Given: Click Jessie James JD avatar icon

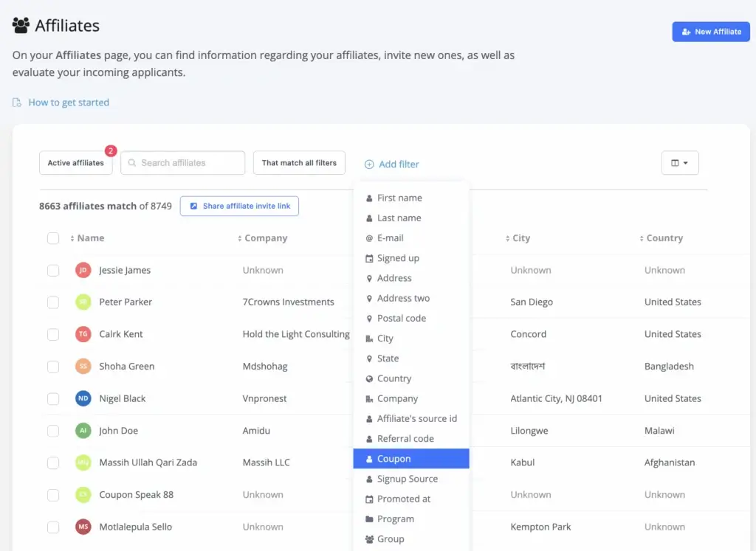Looking at the screenshot, I should point(83,270).
